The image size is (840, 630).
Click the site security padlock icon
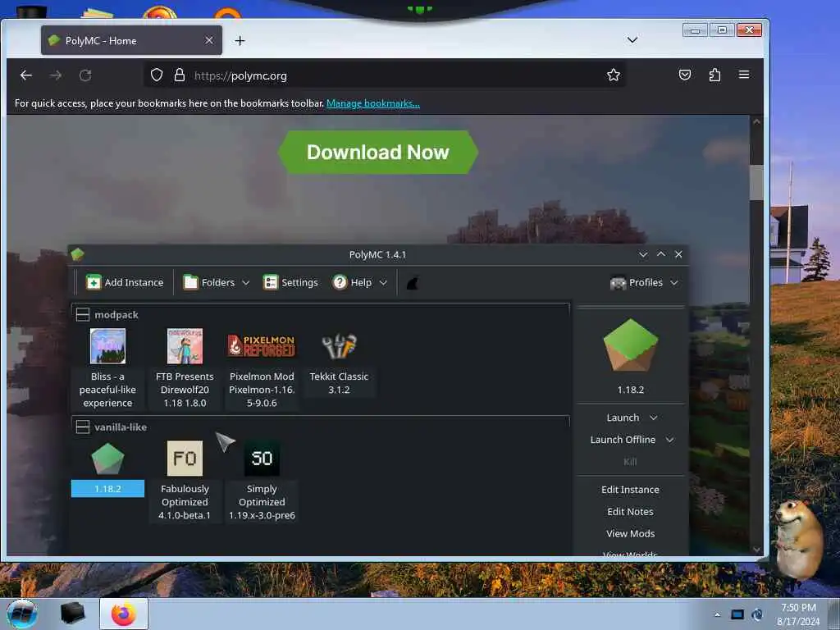pos(180,75)
